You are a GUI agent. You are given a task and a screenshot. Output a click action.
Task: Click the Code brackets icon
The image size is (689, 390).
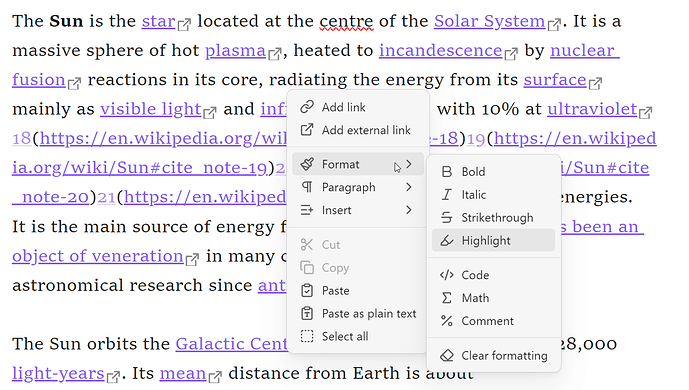click(x=446, y=275)
